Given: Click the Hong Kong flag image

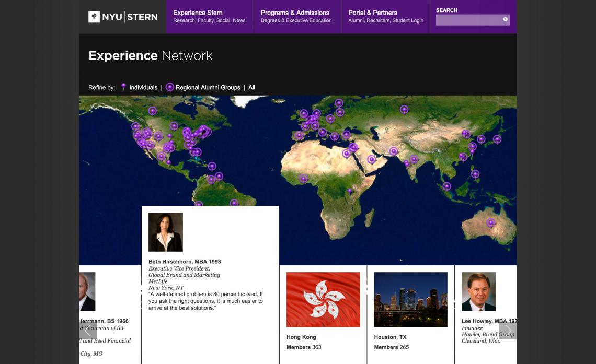Looking at the screenshot, I should point(323,299).
